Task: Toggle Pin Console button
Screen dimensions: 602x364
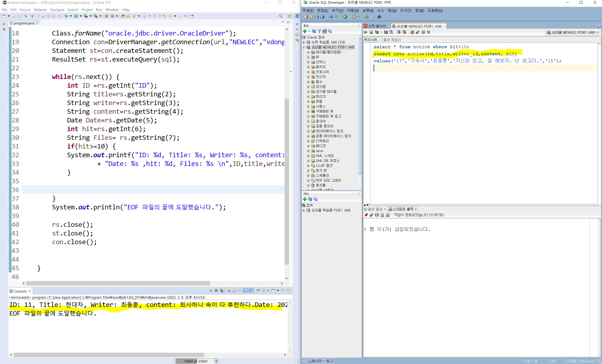Action: [x=258, y=290]
